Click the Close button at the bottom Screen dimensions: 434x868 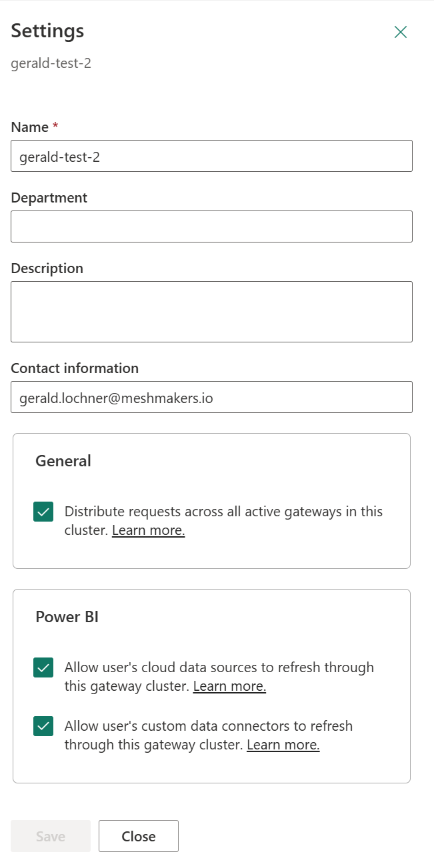(138, 836)
